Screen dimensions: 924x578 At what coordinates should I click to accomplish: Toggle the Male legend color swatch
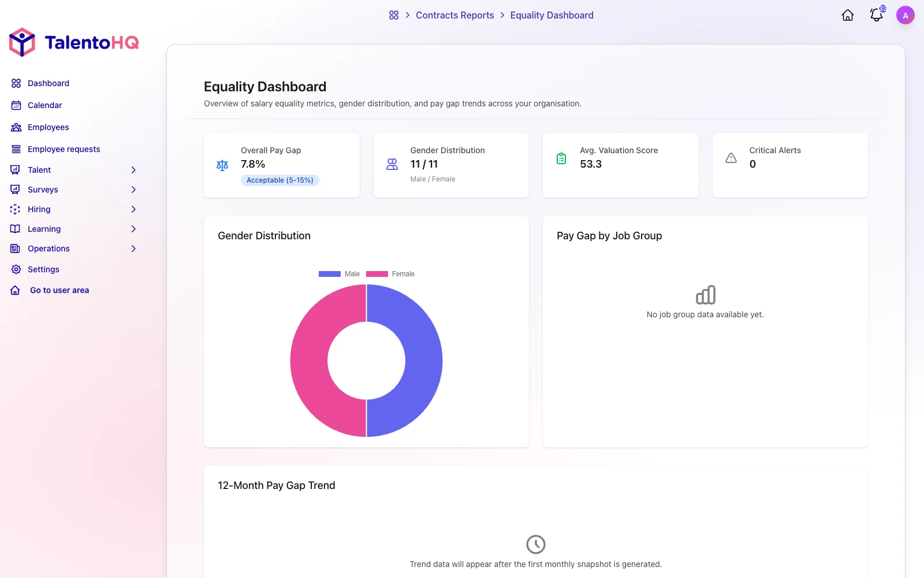click(x=330, y=274)
